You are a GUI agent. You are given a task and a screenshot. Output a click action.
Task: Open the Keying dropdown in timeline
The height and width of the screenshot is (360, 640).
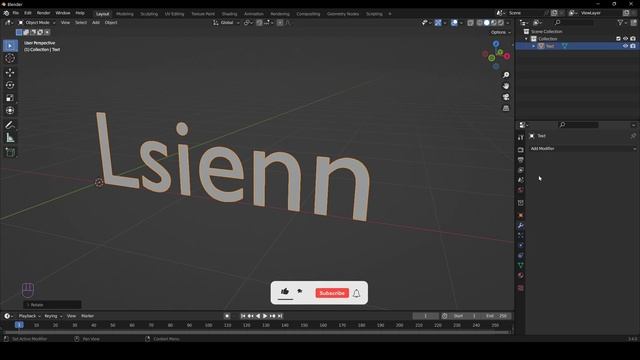point(53,316)
